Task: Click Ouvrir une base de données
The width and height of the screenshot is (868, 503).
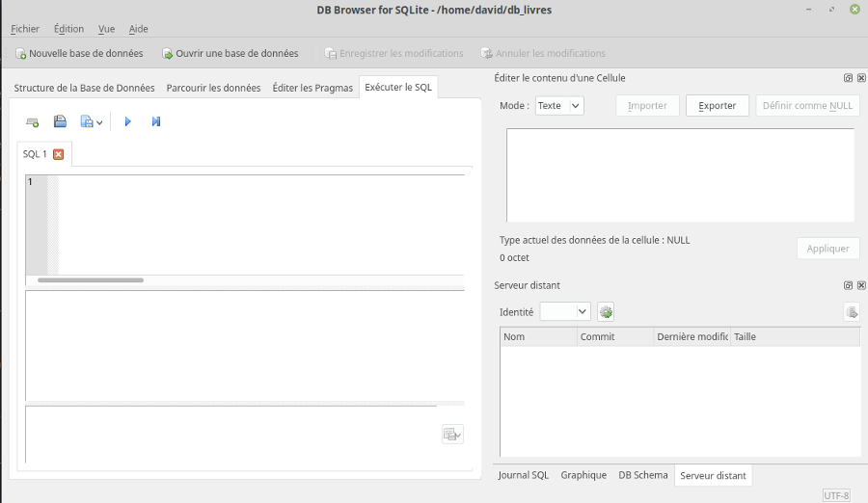Action: pyautogui.click(x=230, y=54)
